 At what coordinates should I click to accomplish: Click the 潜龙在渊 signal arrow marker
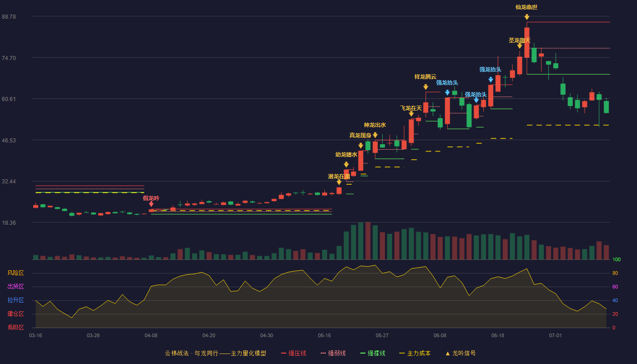pos(339,182)
